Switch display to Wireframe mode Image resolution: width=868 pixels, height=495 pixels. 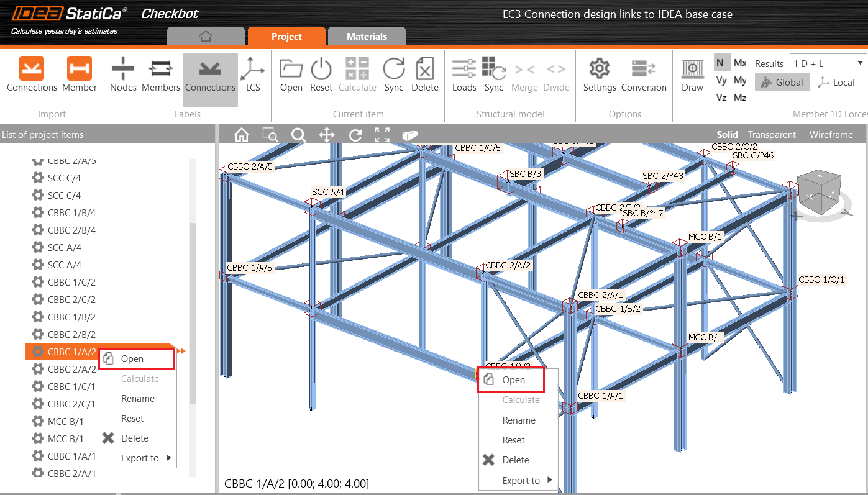click(831, 134)
